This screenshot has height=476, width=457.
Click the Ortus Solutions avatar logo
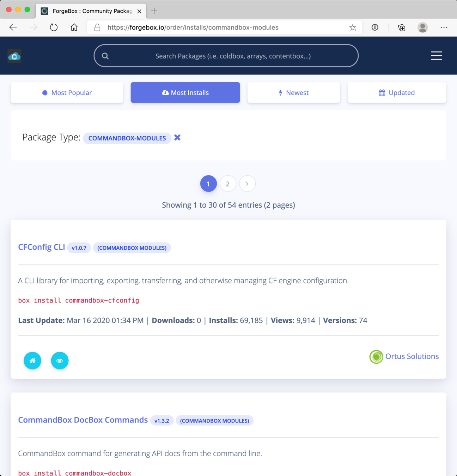click(x=376, y=357)
